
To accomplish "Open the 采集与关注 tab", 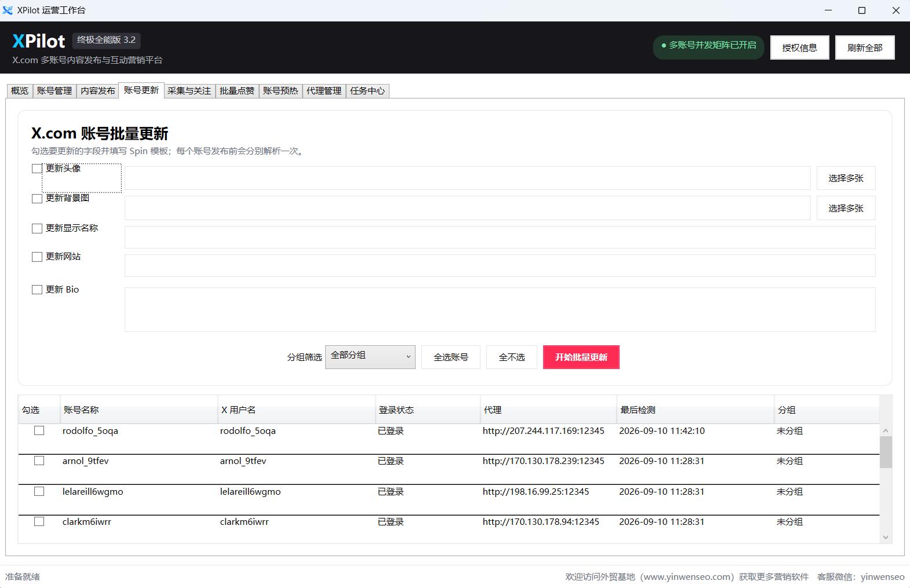I will [190, 91].
